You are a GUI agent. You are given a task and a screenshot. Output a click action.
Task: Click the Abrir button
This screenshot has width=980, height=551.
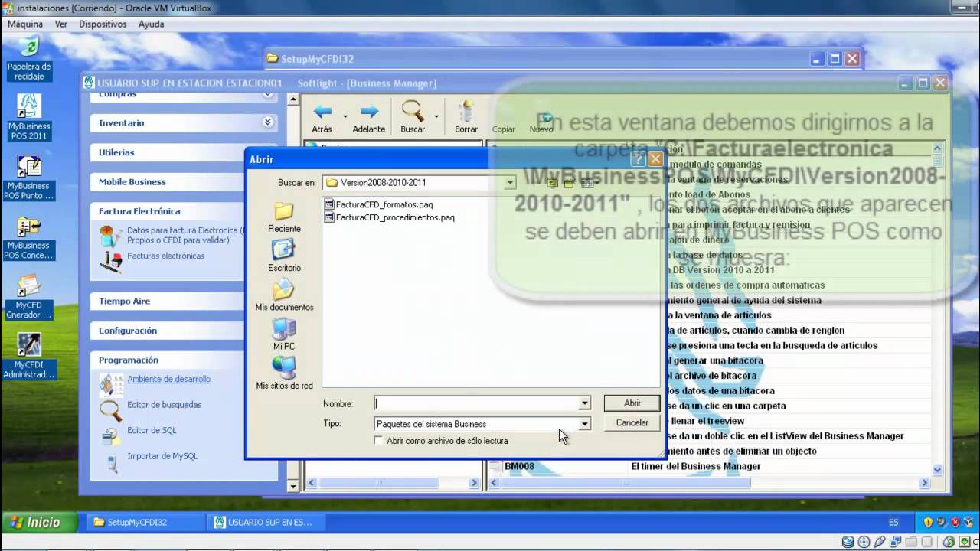(632, 403)
